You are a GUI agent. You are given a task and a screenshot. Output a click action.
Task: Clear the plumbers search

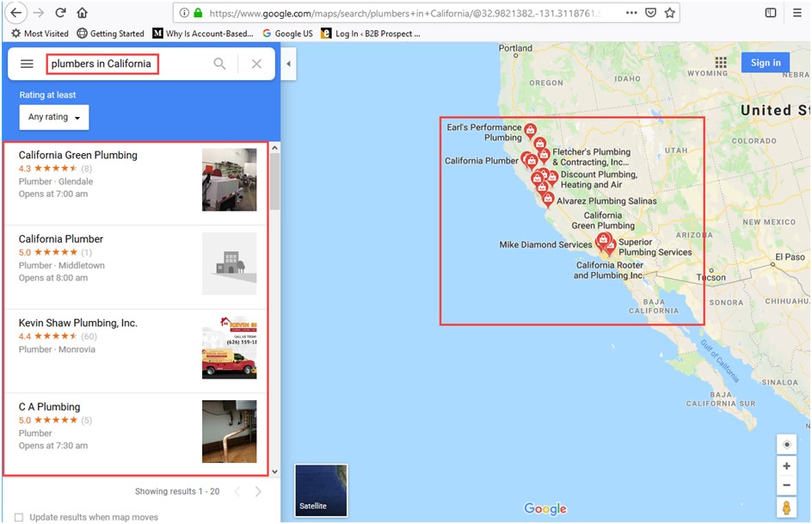click(x=256, y=64)
